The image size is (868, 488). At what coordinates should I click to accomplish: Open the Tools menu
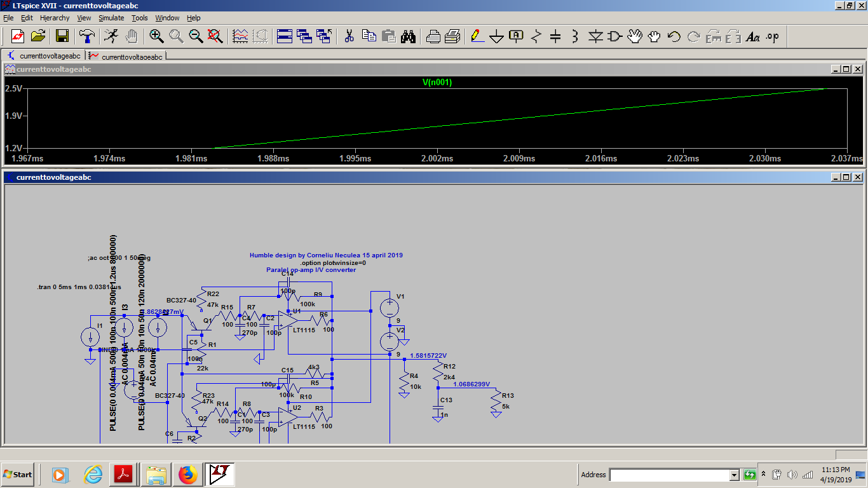tap(139, 18)
